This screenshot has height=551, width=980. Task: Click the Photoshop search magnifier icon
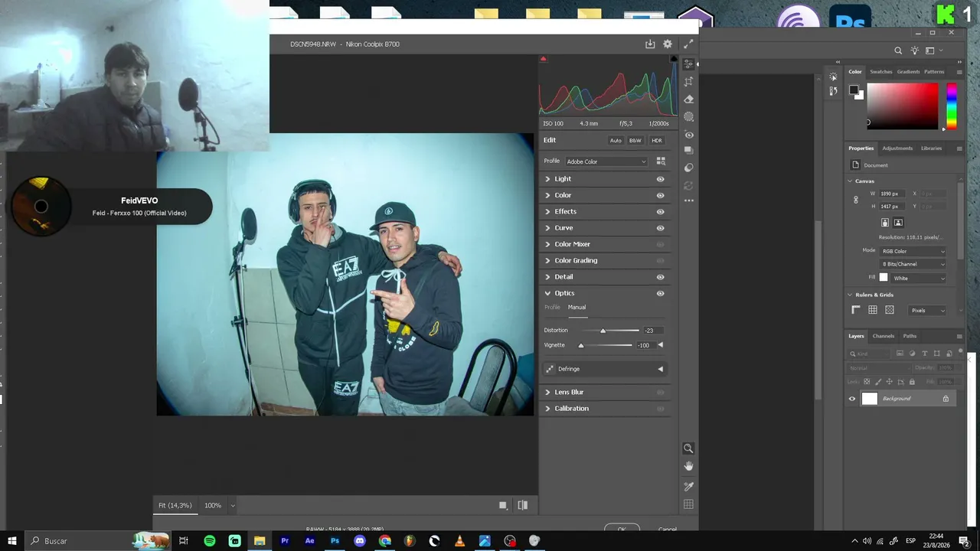898,51
